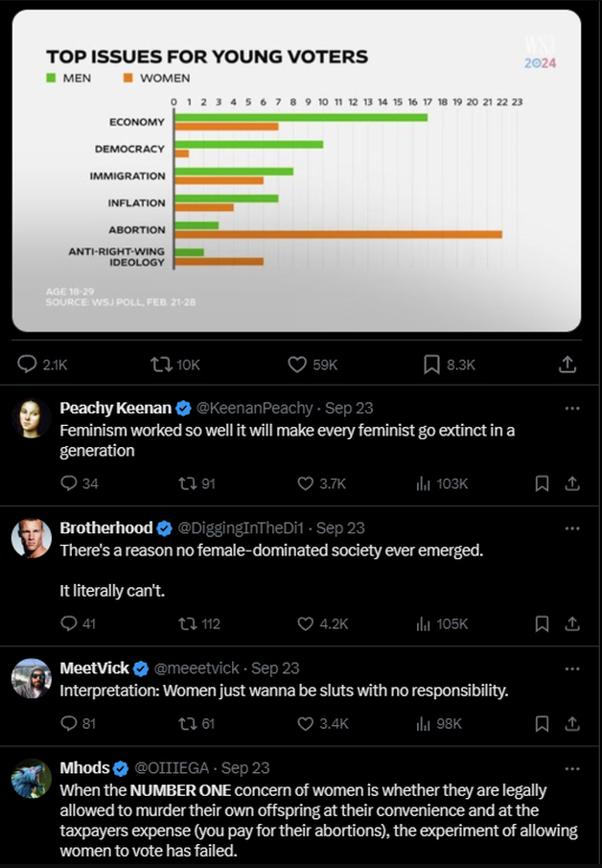Repost Brotherhood's reply
This screenshot has width=602, height=868.
(x=188, y=623)
